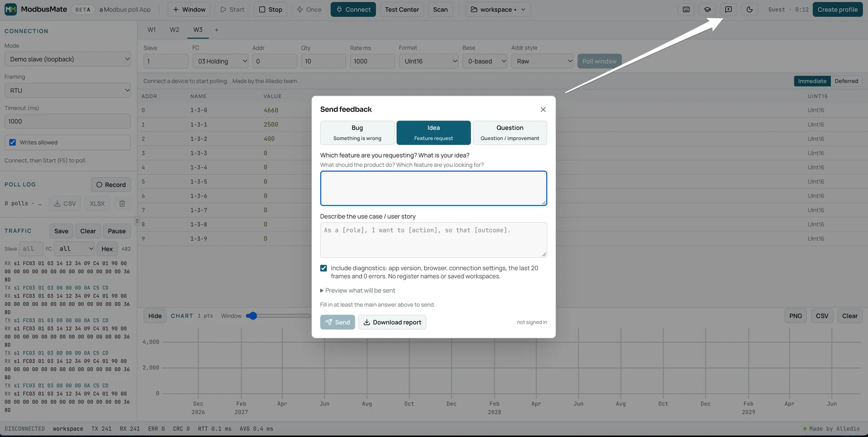The image size is (868, 437).
Task: Click Start polling button
Action: pyautogui.click(x=232, y=10)
